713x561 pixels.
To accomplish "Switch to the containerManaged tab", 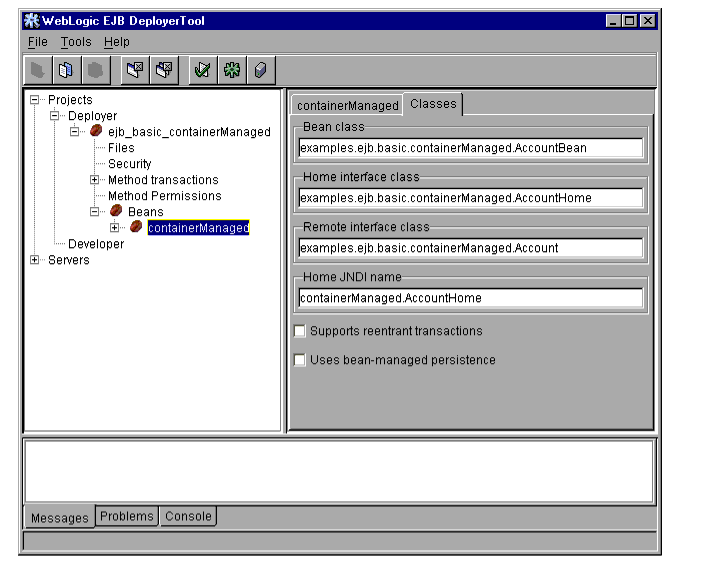I will click(347, 105).
